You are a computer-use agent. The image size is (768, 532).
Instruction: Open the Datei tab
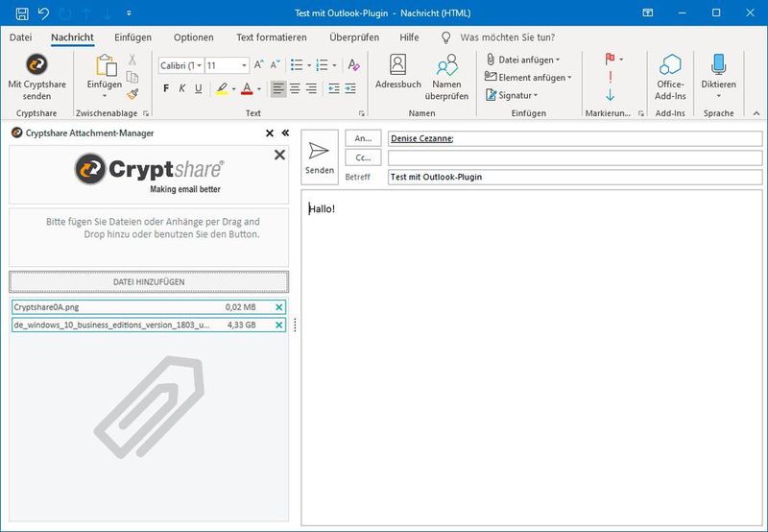pyautogui.click(x=20, y=37)
